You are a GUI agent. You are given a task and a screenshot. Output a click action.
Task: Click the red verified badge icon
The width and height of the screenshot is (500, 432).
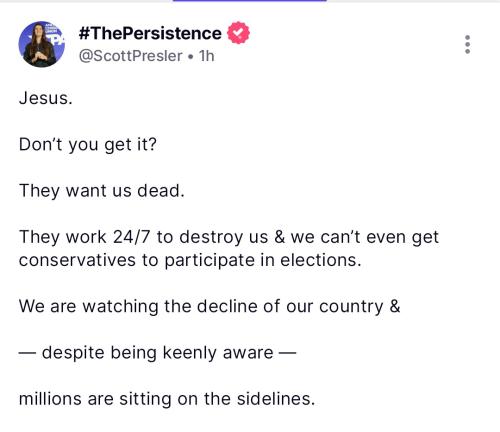[x=238, y=33]
